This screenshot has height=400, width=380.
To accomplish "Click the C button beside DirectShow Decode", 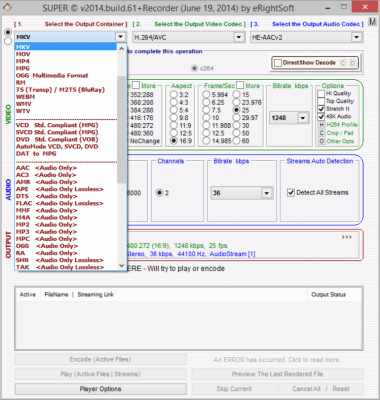I will coord(343,63).
